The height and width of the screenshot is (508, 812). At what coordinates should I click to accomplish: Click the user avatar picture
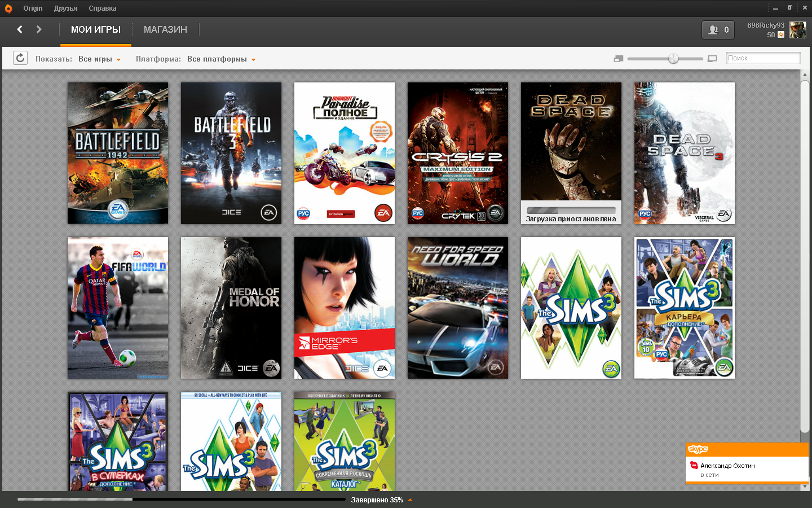(x=797, y=30)
